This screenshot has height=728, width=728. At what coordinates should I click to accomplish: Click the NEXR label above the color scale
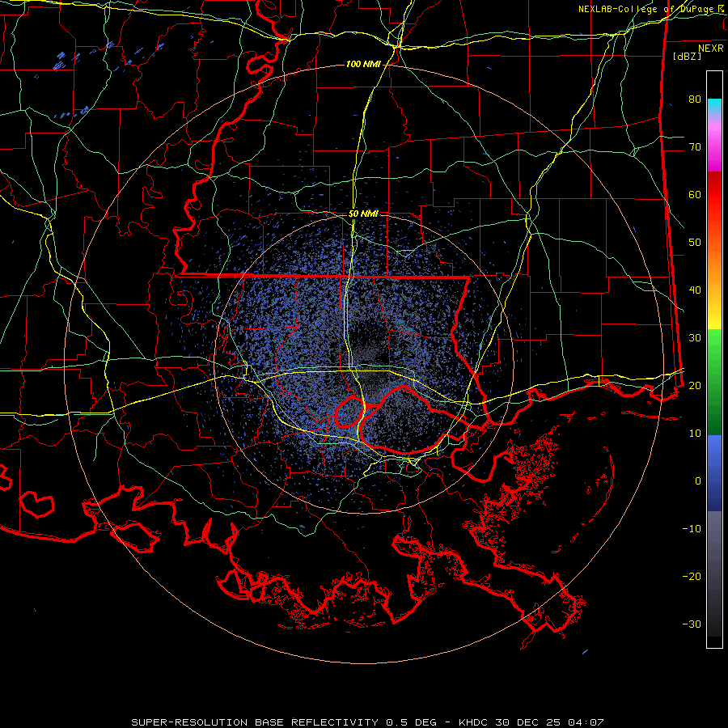[x=711, y=49]
